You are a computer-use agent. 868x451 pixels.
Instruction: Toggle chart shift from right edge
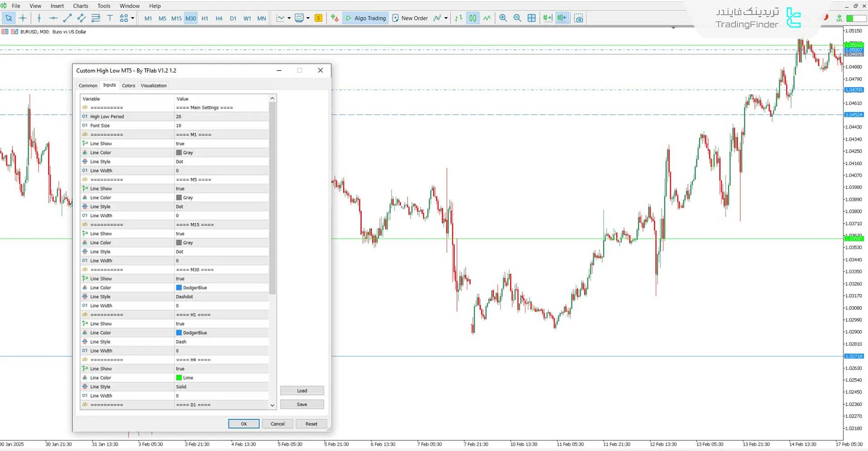coord(562,18)
